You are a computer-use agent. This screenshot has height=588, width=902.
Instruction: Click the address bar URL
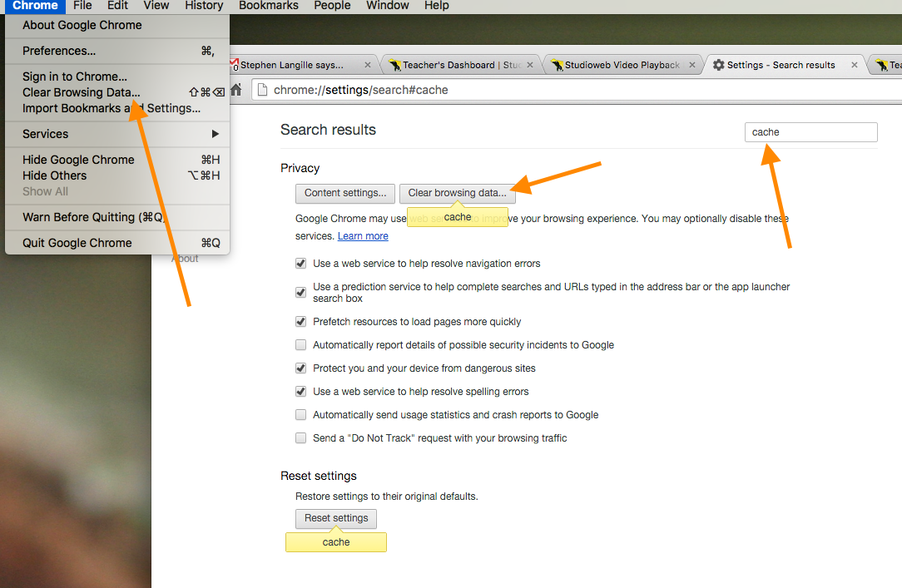click(x=360, y=91)
